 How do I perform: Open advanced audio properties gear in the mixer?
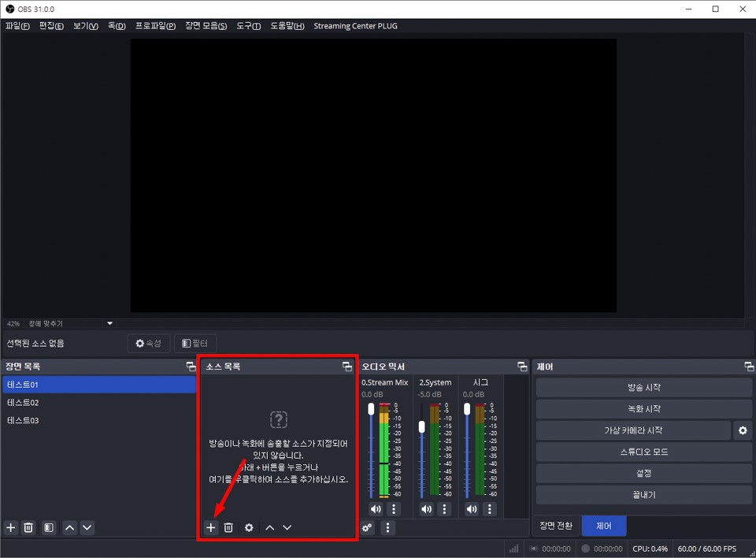(x=367, y=527)
